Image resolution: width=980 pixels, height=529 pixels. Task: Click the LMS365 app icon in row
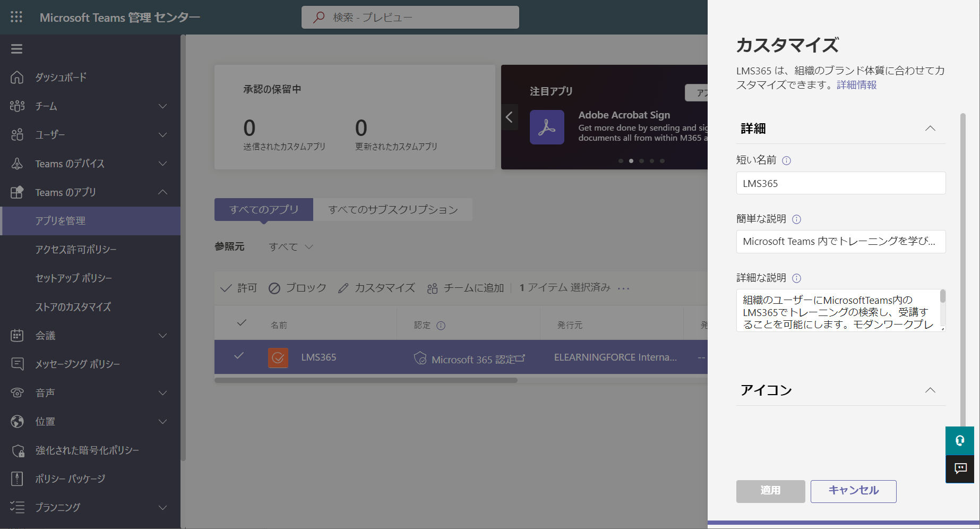278,357
